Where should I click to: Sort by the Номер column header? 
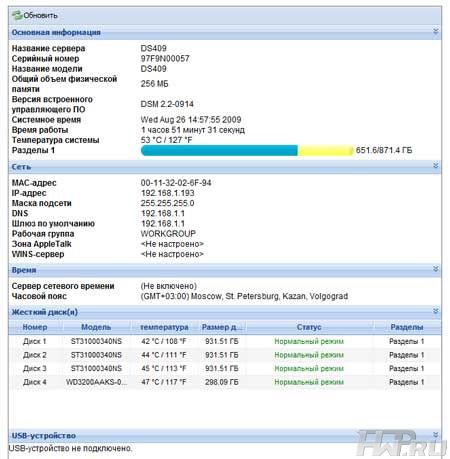tap(35, 327)
